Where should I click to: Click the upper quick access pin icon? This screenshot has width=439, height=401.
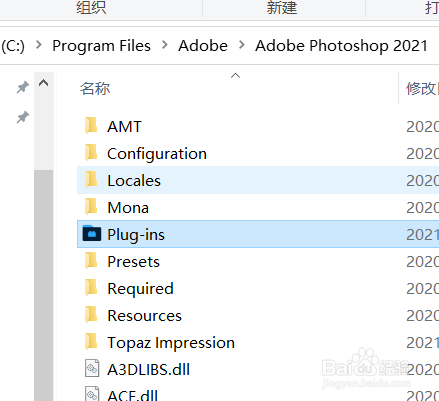(23, 88)
